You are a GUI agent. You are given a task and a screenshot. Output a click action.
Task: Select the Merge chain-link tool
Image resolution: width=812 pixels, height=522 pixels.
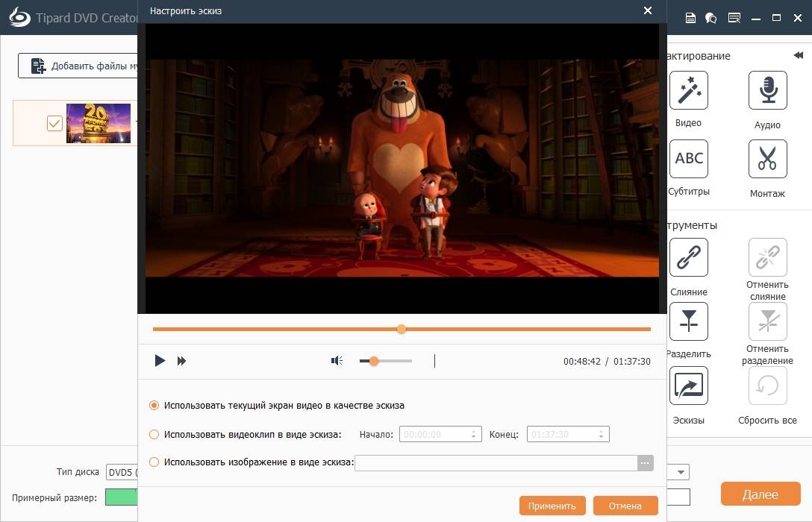coord(688,257)
